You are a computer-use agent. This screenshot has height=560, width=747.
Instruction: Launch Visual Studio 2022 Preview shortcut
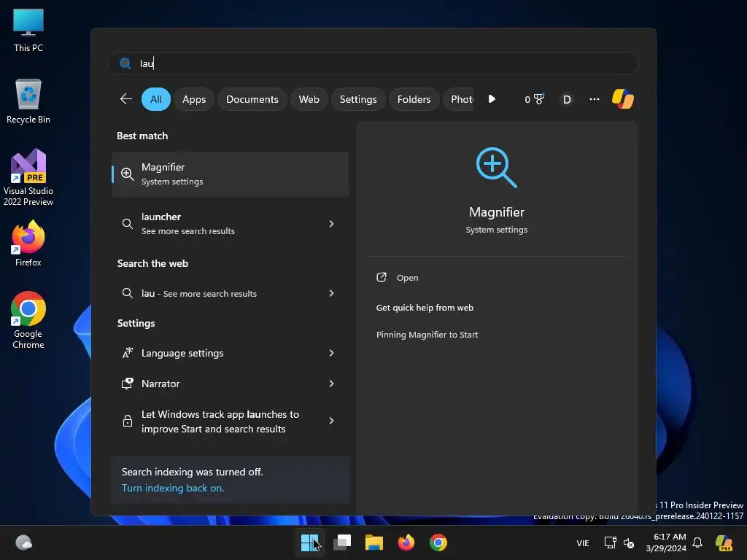point(28,177)
